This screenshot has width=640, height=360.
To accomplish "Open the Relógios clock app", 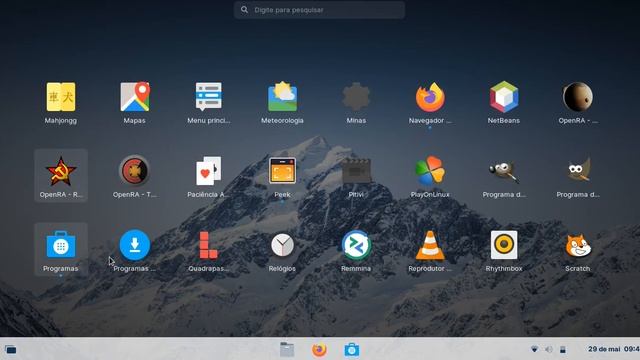I will coord(282,245).
